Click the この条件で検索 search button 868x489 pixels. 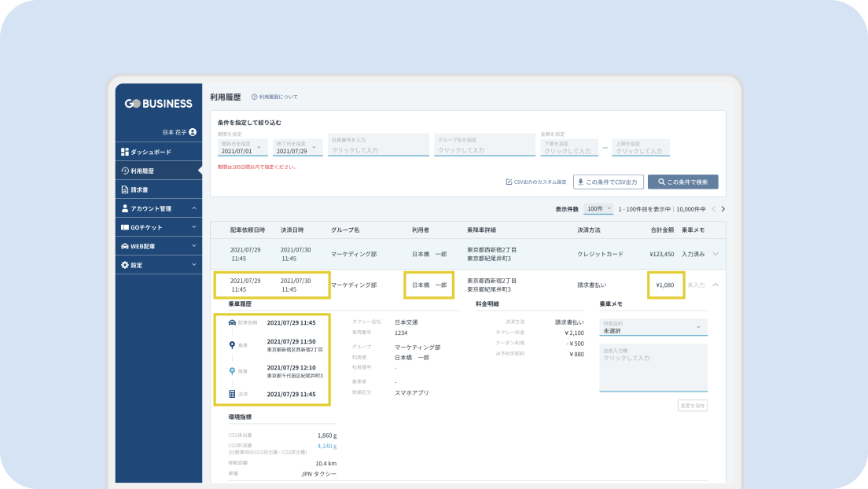coord(682,182)
